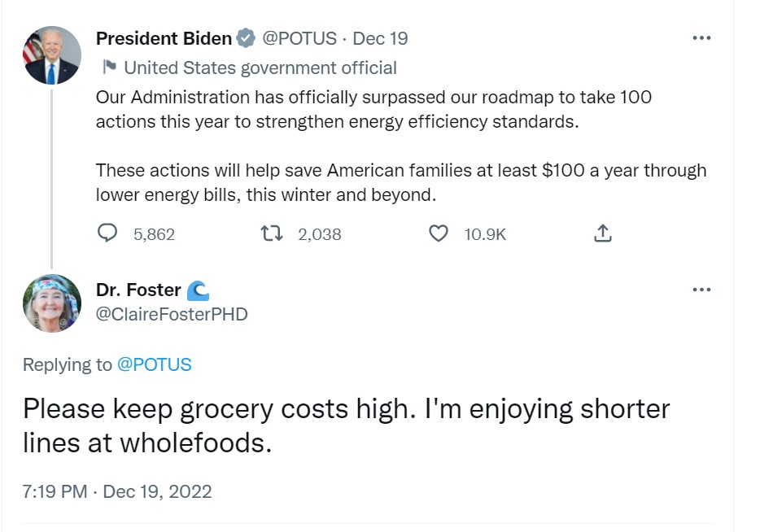Click the Dr. Foster display name

point(138,290)
